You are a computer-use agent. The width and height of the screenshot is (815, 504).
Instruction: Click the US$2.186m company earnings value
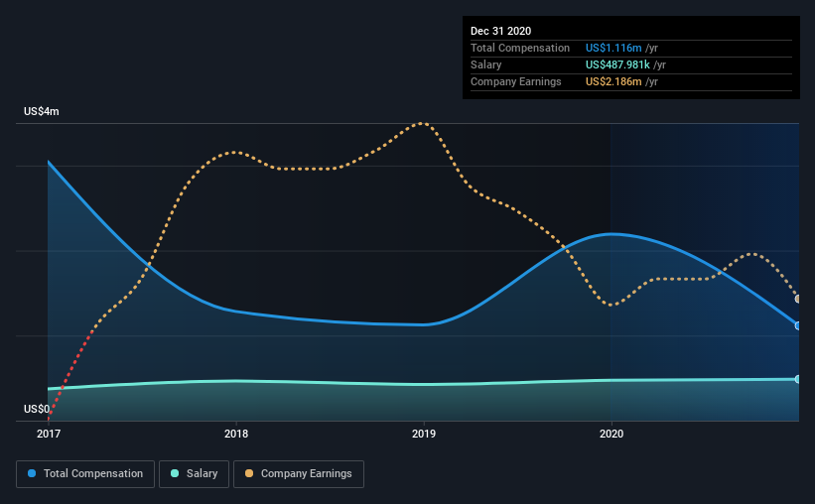[x=613, y=81]
